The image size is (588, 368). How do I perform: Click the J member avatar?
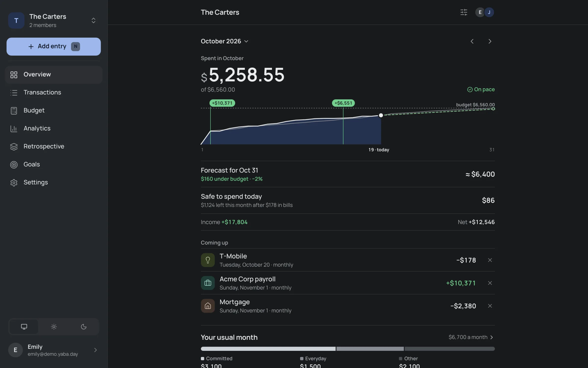click(x=489, y=12)
